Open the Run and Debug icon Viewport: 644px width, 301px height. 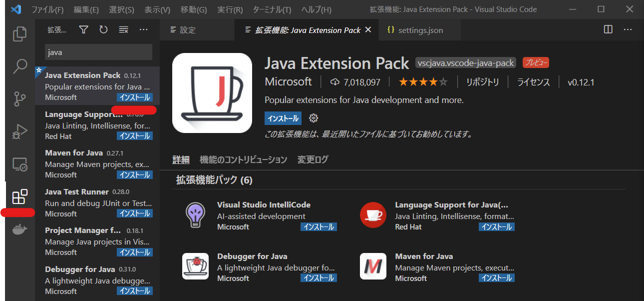click(x=19, y=131)
